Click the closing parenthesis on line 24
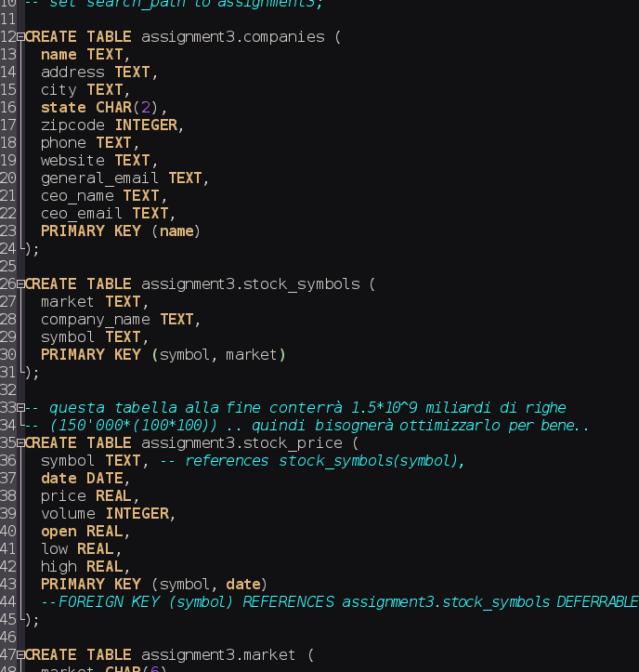This screenshot has height=672, width=639. (x=28, y=249)
